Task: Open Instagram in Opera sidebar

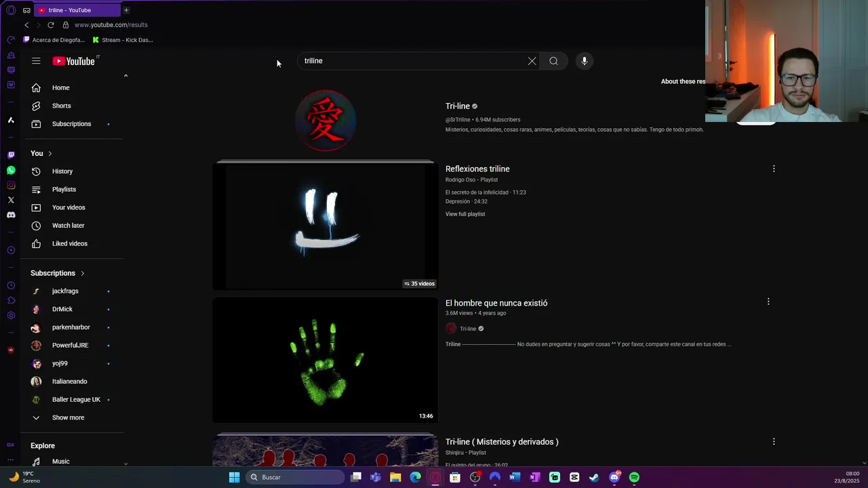Action: pyautogui.click(x=11, y=185)
